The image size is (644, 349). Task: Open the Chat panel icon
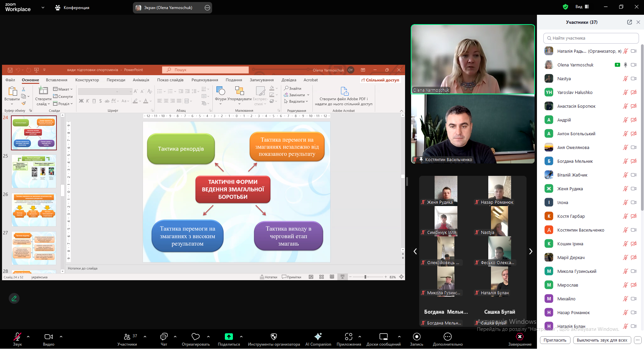[164, 337]
